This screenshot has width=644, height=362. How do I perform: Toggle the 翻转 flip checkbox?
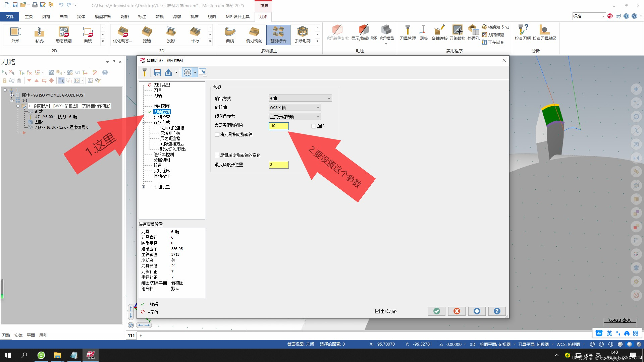tap(314, 126)
